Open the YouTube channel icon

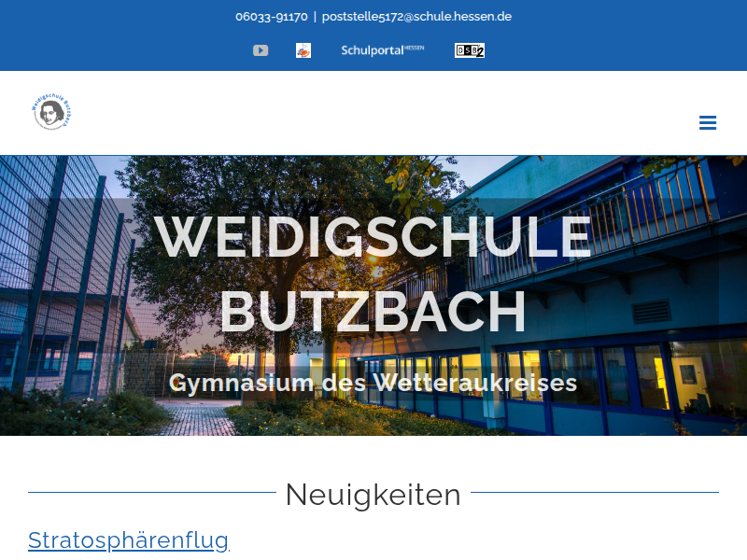point(261,50)
